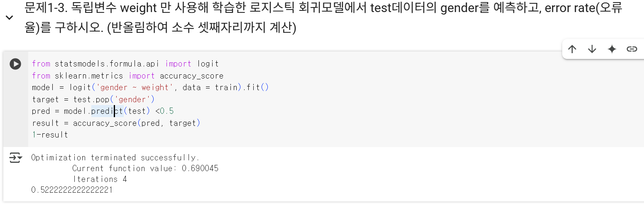Collapse the 문제1-3 section chevron

click(x=9, y=18)
